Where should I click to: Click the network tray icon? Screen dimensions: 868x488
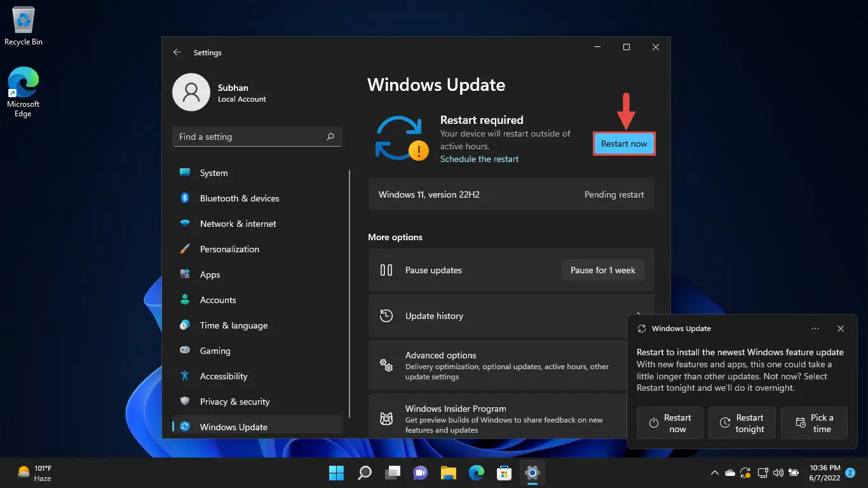762,473
